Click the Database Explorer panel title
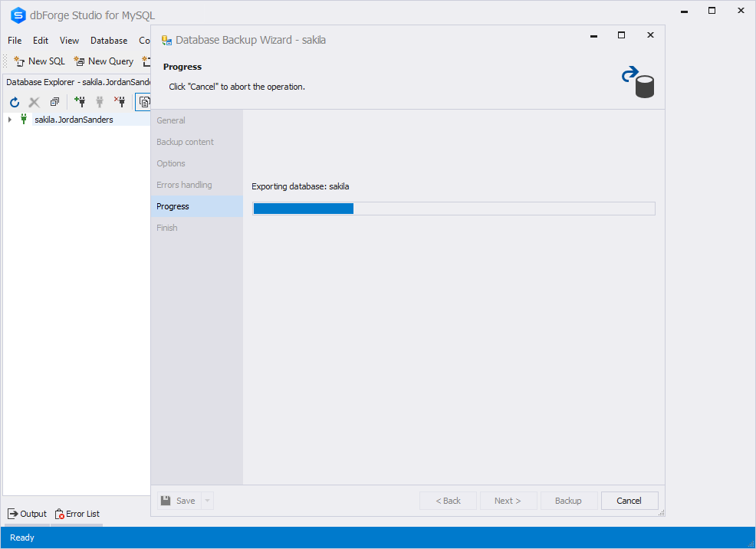The height and width of the screenshot is (549, 756). (x=77, y=82)
